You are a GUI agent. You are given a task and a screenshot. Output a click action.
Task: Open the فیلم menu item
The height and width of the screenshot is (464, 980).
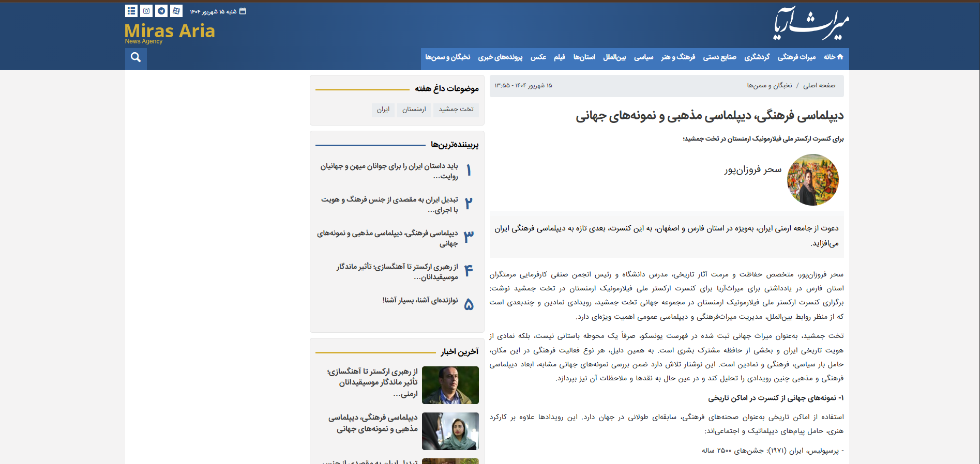click(x=560, y=57)
